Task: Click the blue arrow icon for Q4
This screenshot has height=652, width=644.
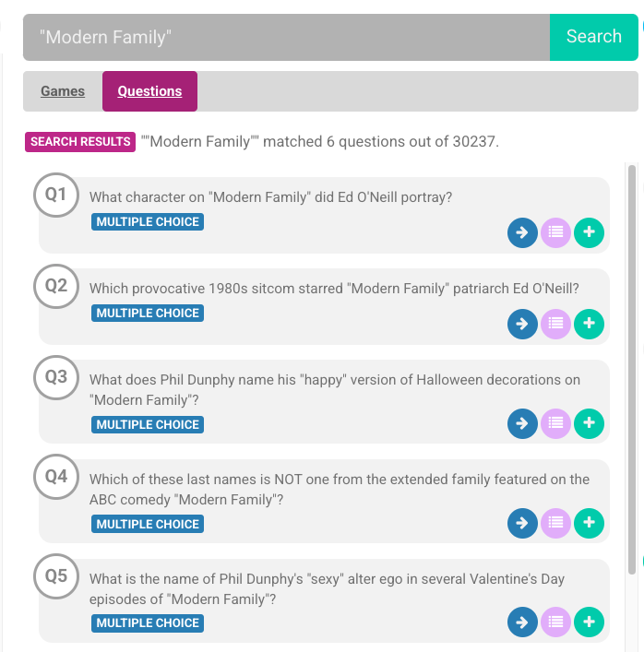Action: pyautogui.click(x=522, y=523)
